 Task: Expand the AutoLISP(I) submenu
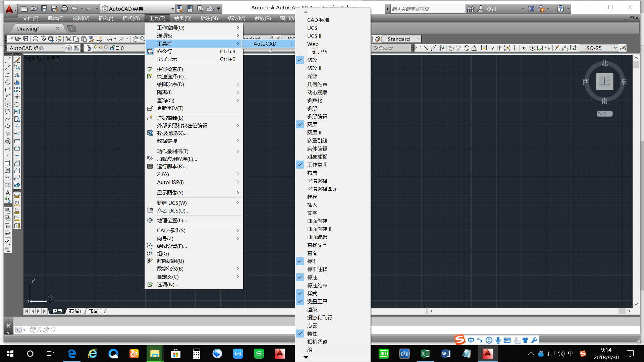click(194, 182)
